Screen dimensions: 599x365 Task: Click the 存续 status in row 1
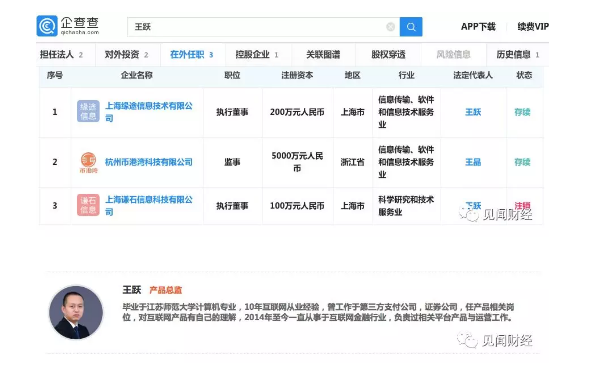click(x=522, y=112)
